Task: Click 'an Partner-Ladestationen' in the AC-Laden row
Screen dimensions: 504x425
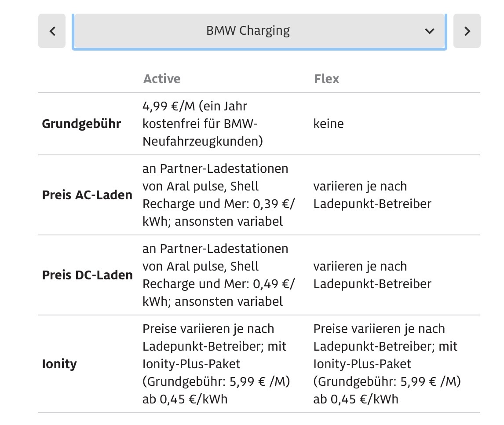Action: [x=215, y=169]
